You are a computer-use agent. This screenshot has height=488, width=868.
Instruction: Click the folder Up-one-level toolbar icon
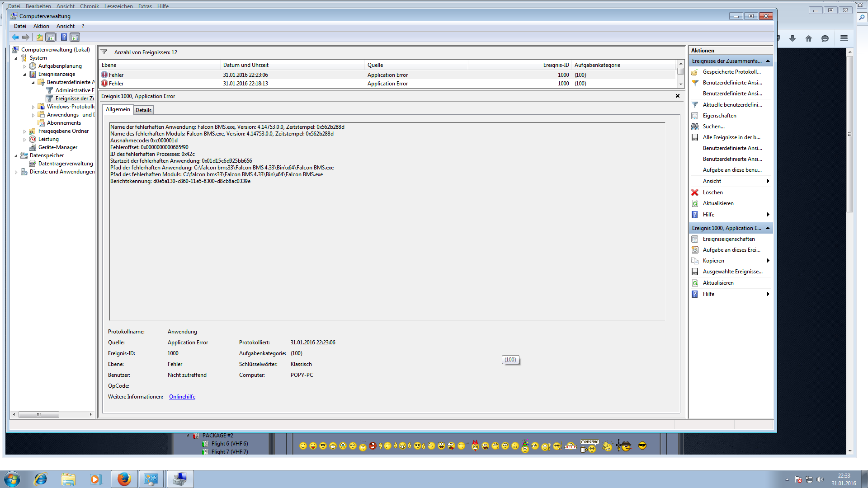click(40, 38)
